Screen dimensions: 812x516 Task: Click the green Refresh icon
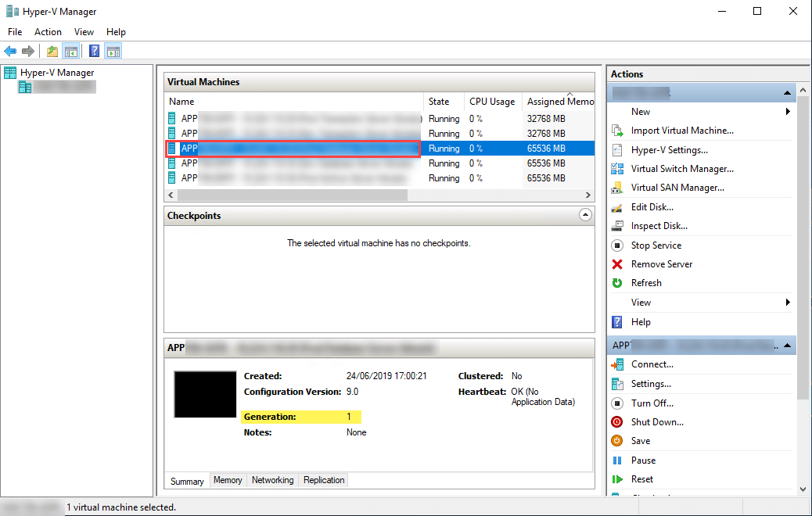pos(617,283)
